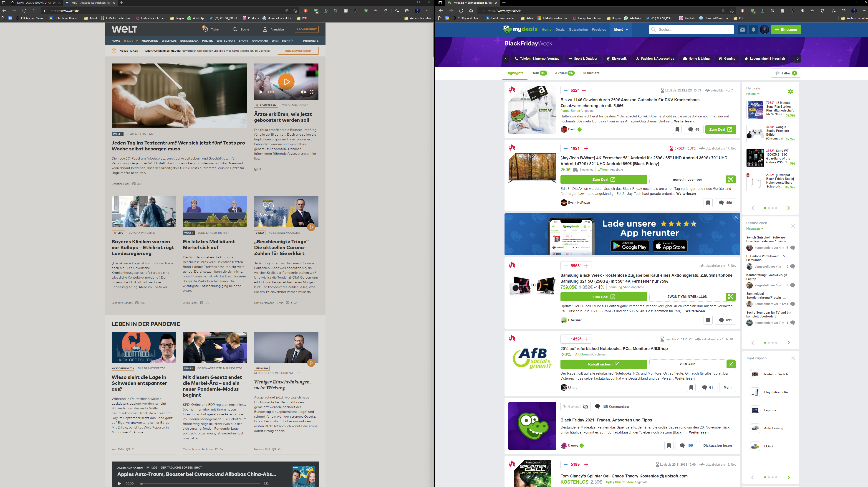The width and height of the screenshot is (868, 487).
Task: Close the app download banner
Action: (x=736, y=217)
